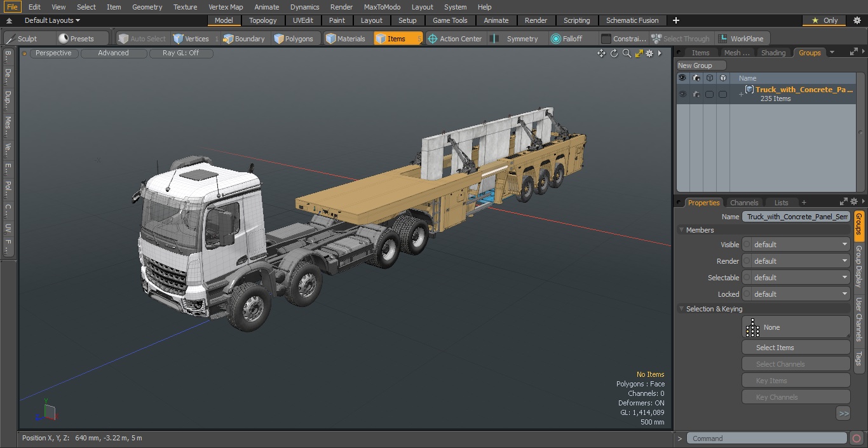868x448 pixels.
Task: Open the viewport settings gear
Action: (x=649, y=53)
